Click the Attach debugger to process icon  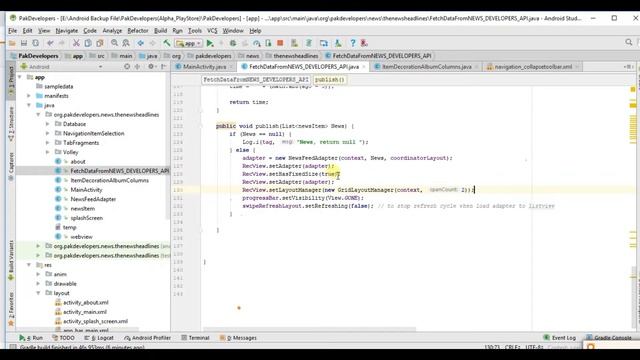pos(268,43)
